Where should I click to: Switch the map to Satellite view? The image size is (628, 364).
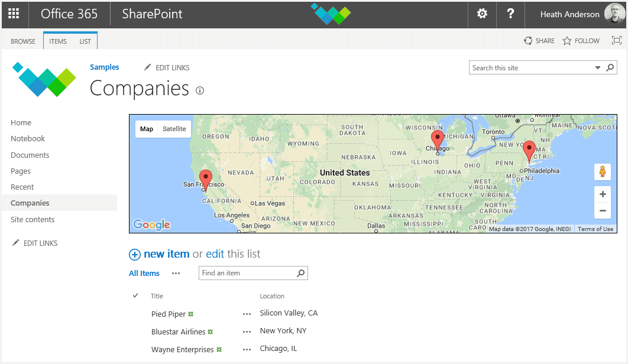(174, 129)
